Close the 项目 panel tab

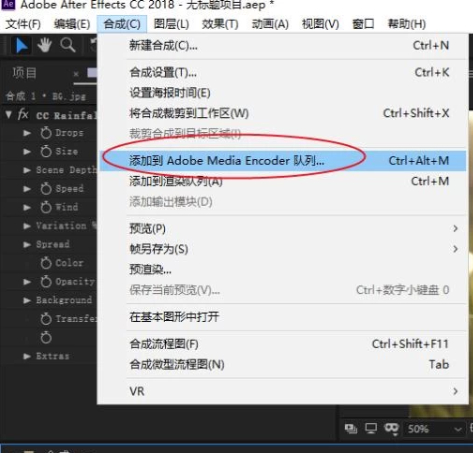tap(76, 74)
